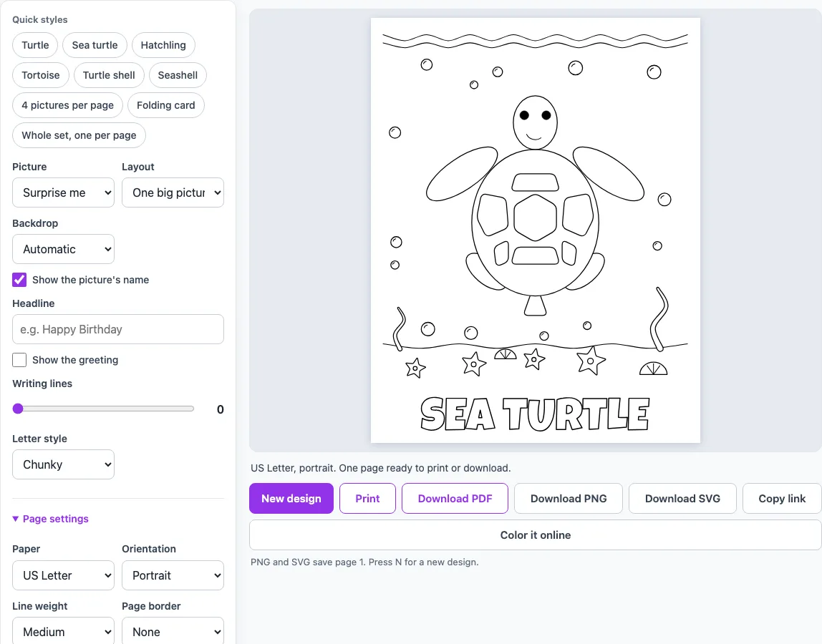This screenshot has height=644, width=822.
Task: Choose 4 pictures per page style
Action: click(x=67, y=105)
